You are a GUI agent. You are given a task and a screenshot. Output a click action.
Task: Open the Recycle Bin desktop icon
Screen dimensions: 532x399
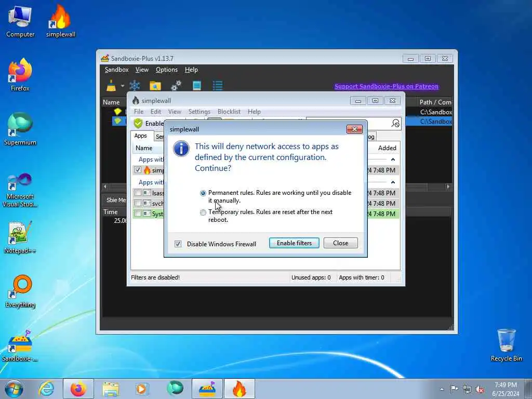[506, 345]
